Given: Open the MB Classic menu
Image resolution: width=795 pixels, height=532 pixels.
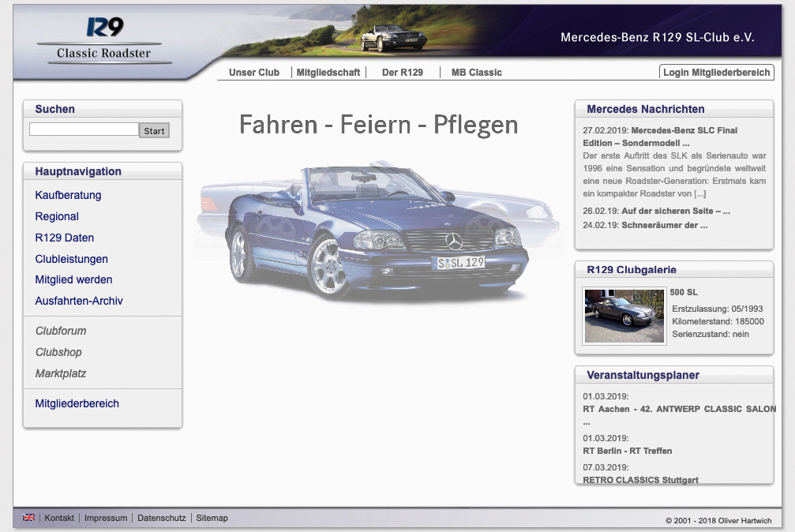Looking at the screenshot, I should [477, 73].
